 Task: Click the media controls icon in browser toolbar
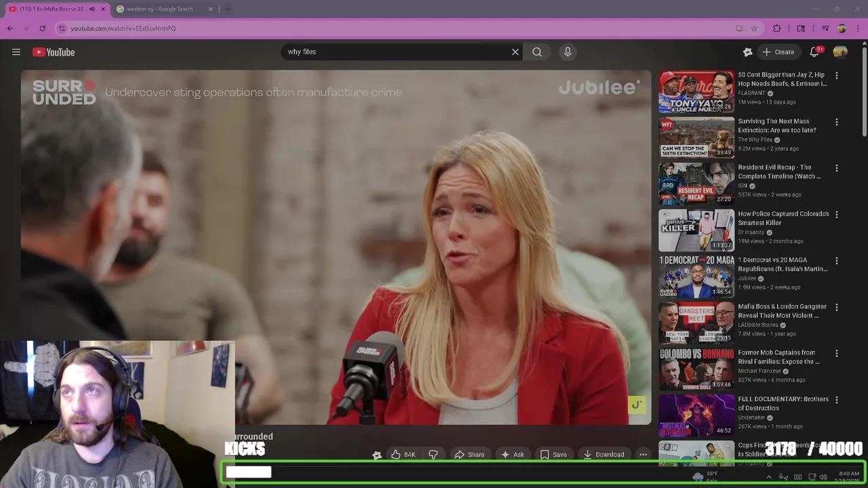pyautogui.click(x=825, y=28)
